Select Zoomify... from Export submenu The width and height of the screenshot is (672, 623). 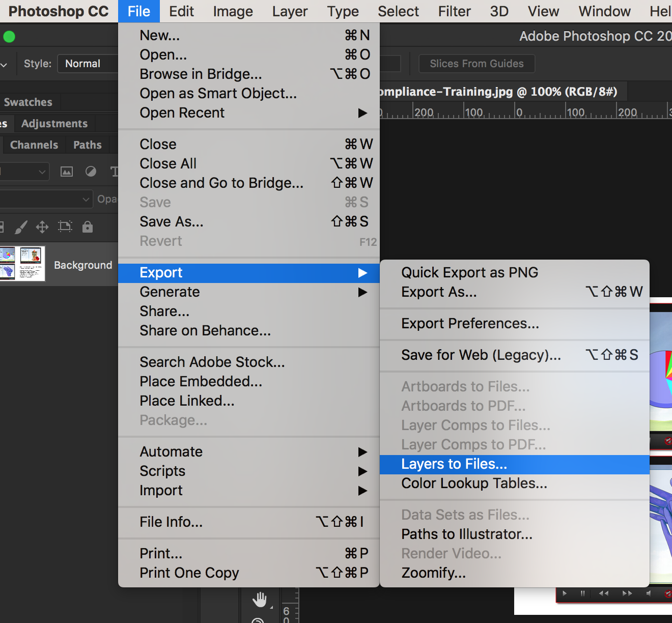[515, 573]
